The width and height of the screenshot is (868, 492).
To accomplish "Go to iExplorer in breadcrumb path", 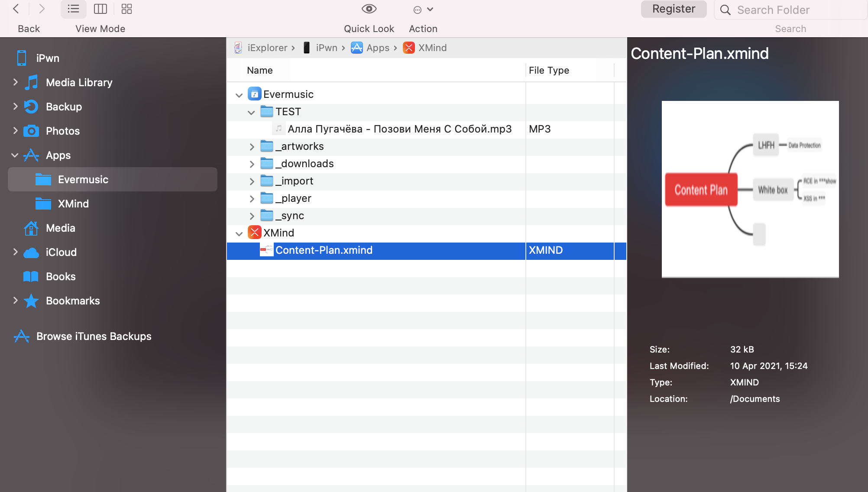I will (x=267, y=48).
